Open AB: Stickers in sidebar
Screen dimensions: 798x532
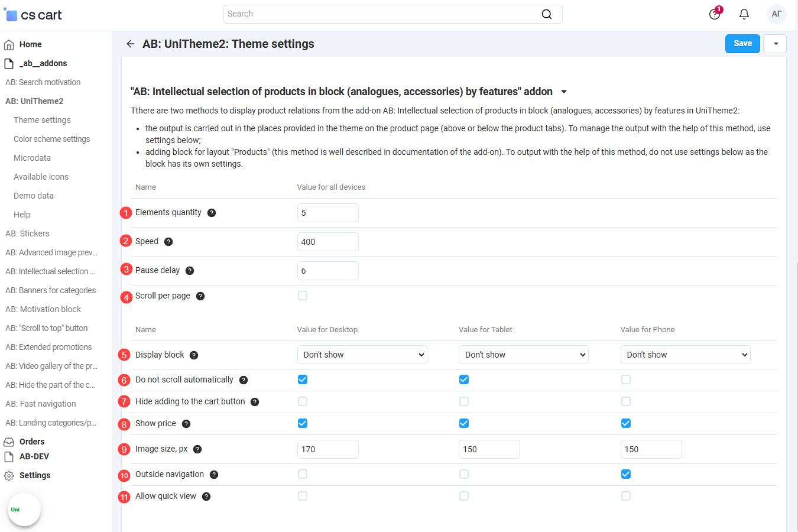(27, 233)
